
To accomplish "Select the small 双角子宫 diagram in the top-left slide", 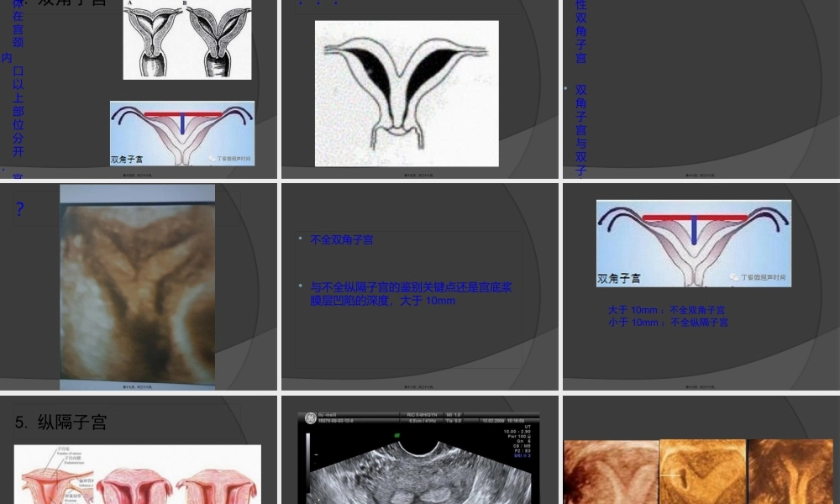I will point(181,133).
